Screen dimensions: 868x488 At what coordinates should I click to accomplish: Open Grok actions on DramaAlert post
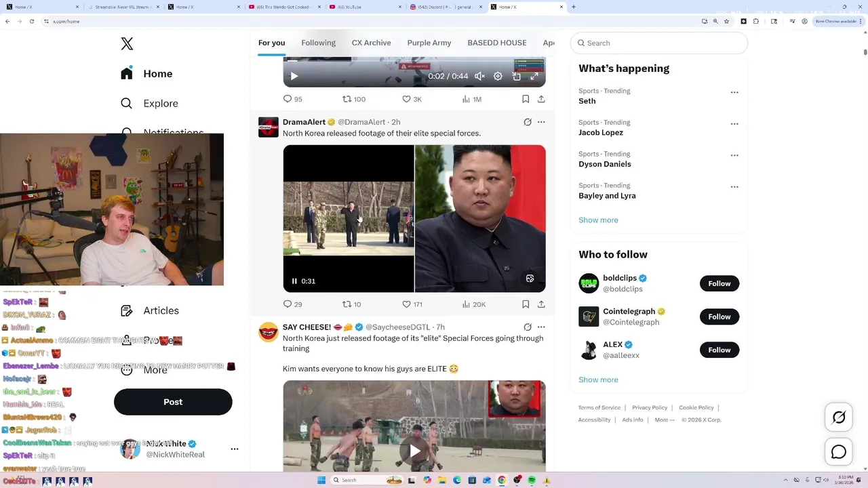tap(528, 122)
